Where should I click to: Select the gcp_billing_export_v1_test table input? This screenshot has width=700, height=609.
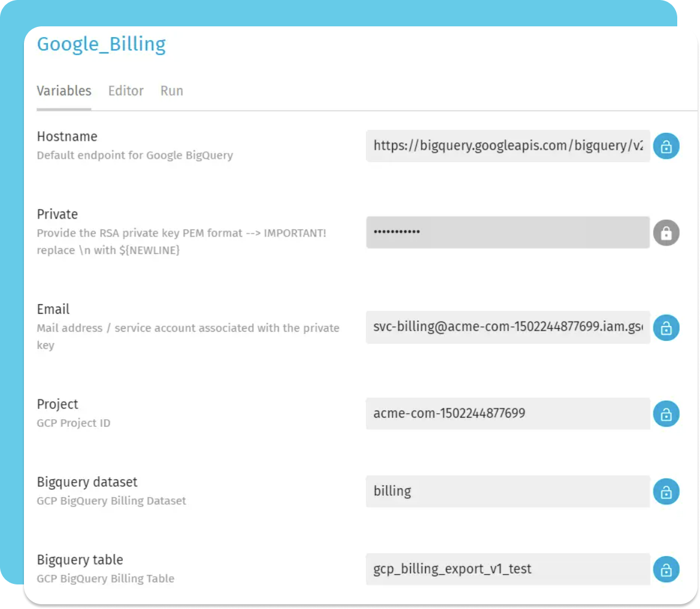[x=508, y=569]
